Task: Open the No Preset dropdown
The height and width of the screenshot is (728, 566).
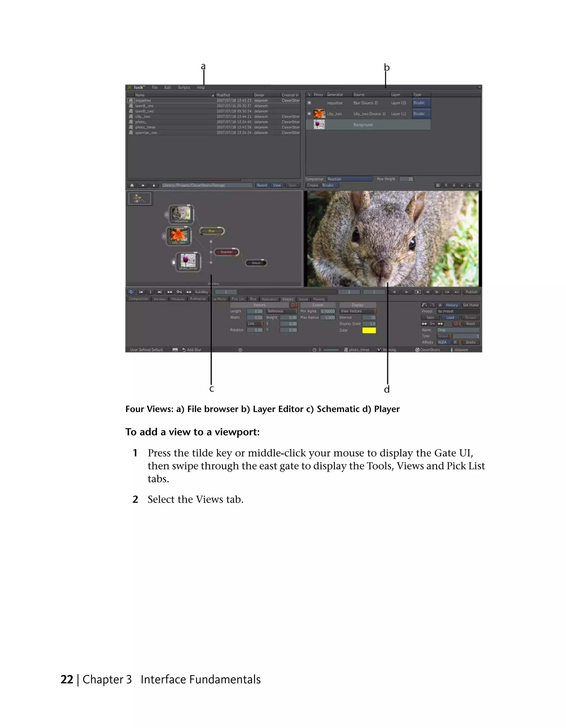Action: click(x=458, y=311)
